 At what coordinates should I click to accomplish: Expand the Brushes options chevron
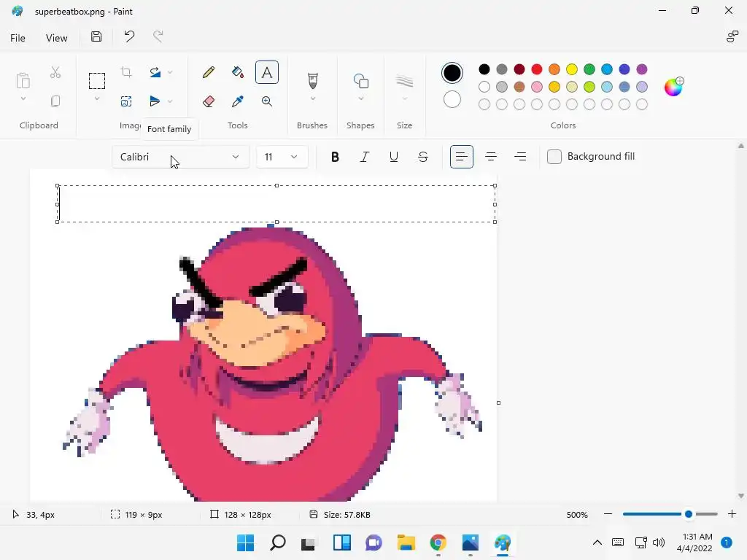tap(312, 98)
